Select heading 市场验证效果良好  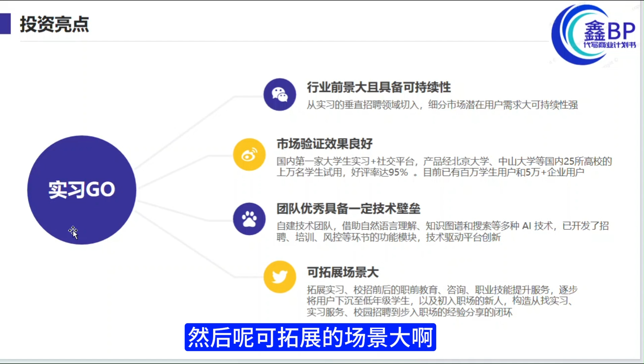tap(324, 144)
